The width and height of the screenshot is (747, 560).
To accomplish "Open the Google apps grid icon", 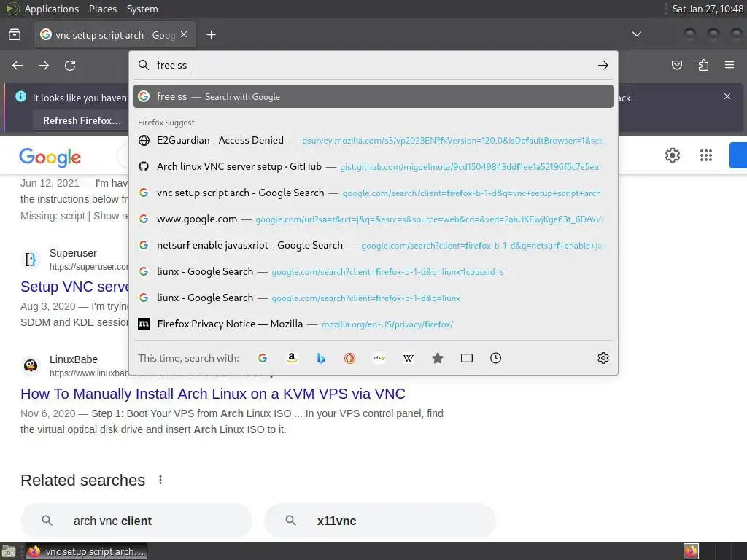I will pyautogui.click(x=706, y=155).
